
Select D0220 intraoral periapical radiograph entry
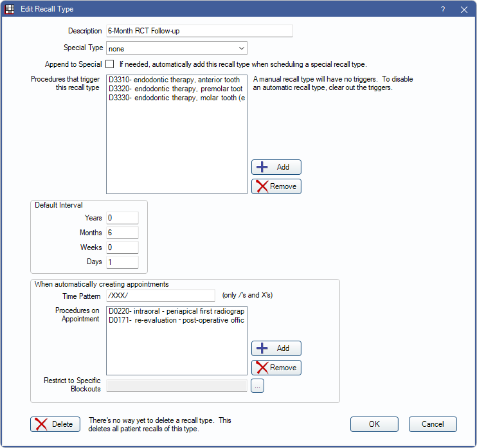[x=175, y=311]
